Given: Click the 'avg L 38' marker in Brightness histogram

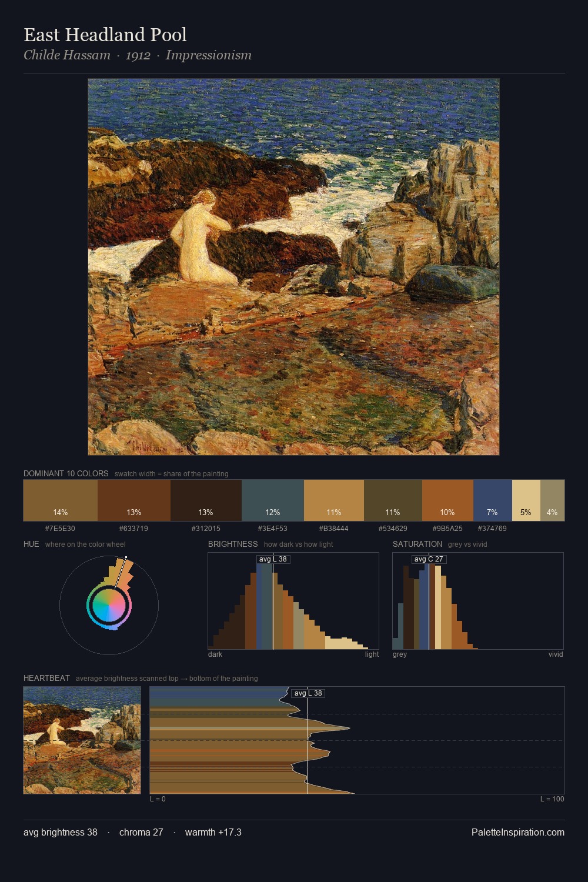Looking at the screenshot, I should pos(273,559).
